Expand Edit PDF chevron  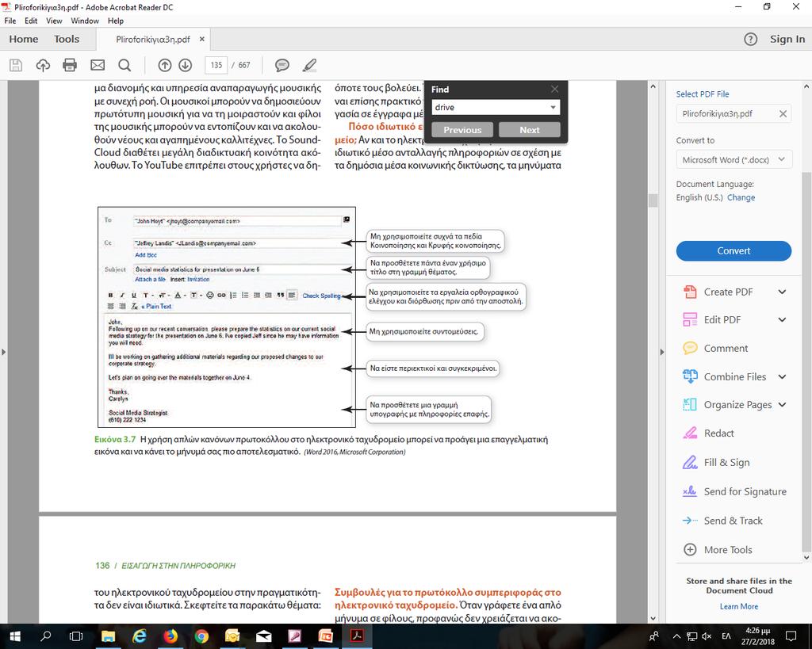click(x=782, y=320)
